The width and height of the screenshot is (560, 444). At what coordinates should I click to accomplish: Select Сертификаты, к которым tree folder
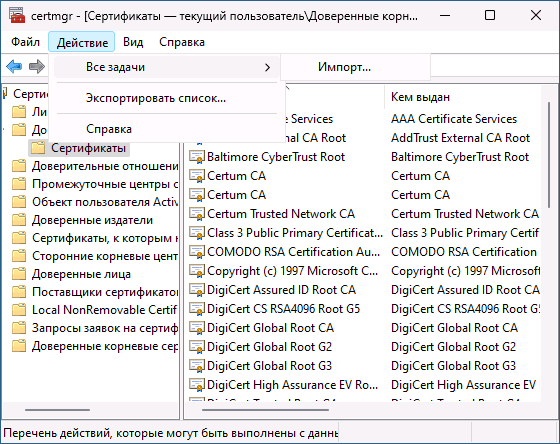click(x=105, y=238)
